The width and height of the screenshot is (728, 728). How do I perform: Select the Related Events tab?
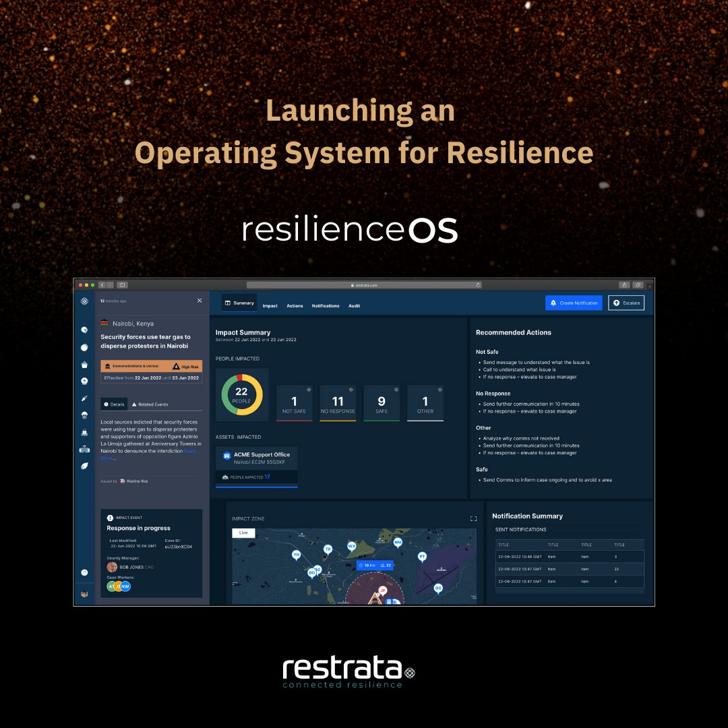[x=150, y=404]
